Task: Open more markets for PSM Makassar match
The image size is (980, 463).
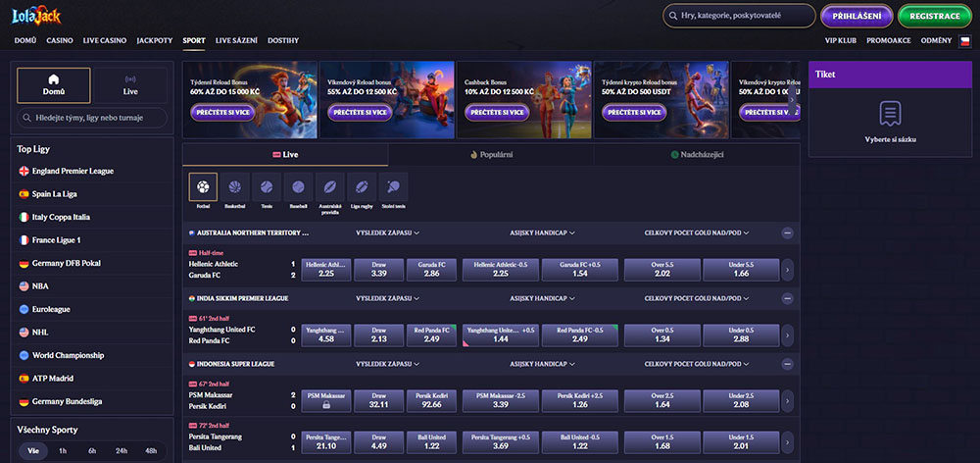Action: (x=788, y=400)
